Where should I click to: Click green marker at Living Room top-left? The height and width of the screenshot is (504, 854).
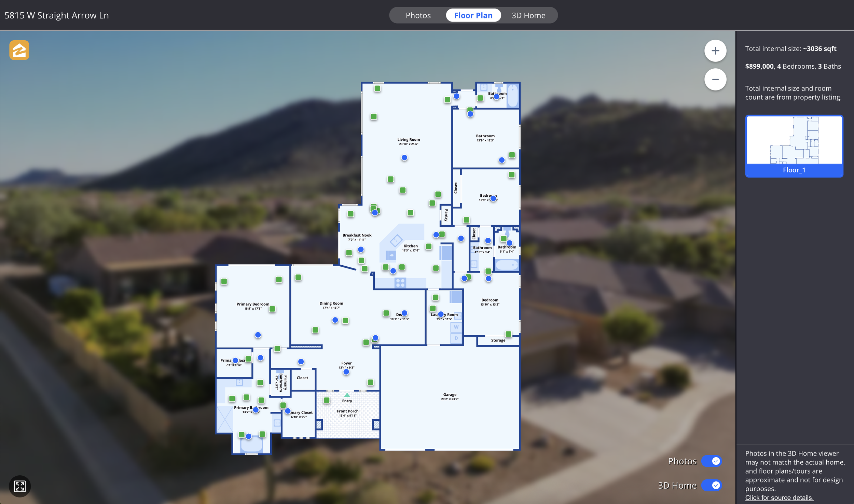click(377, 88)
